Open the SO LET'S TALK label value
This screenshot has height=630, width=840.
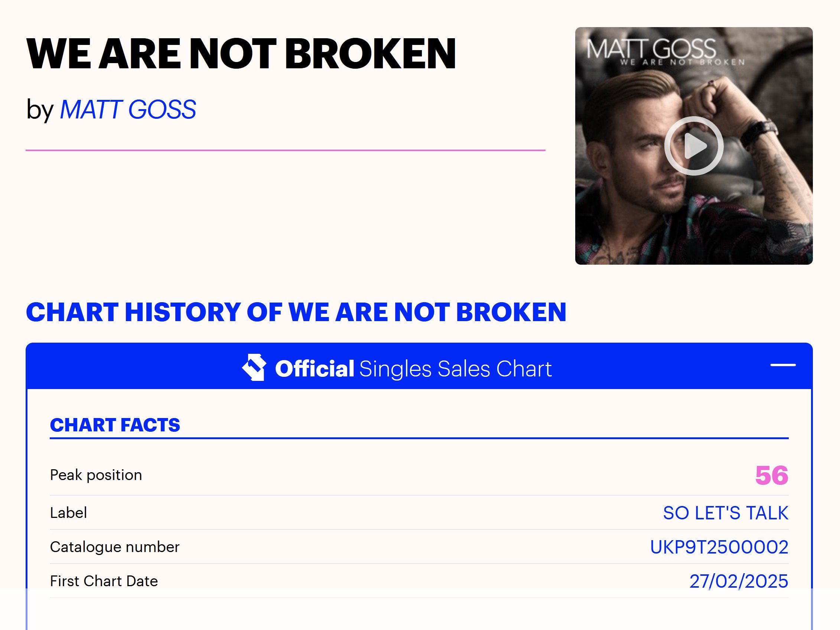[x=725, y=513]
